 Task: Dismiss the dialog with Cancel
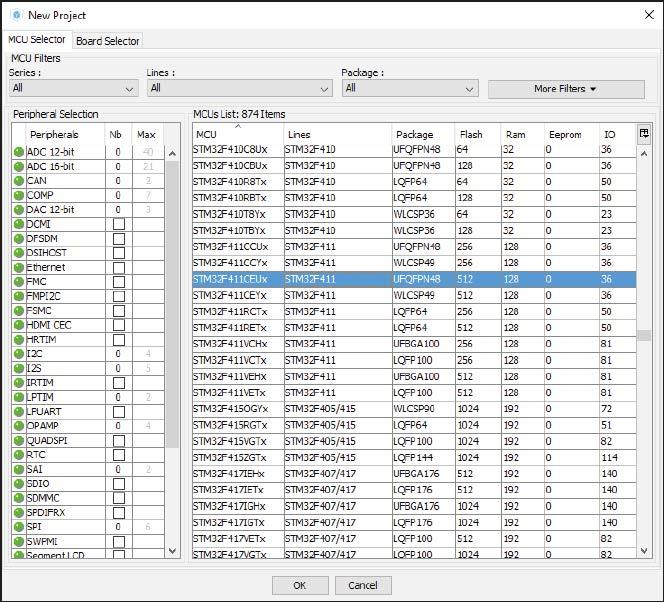(363, 585)
